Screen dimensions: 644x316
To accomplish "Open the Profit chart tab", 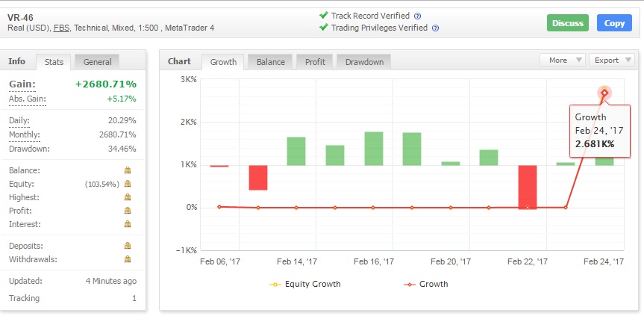I will point(315,62).
